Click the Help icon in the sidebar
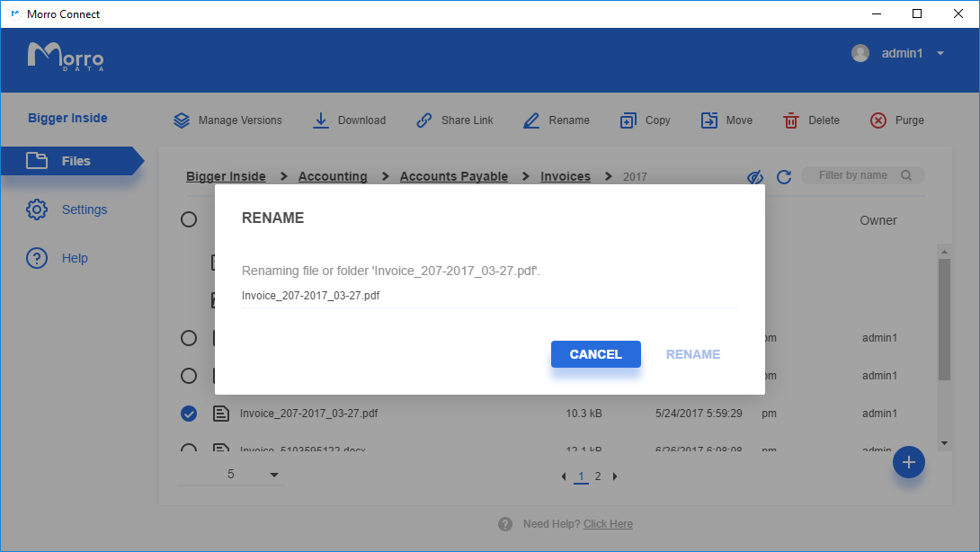 (x=37, y=258)
